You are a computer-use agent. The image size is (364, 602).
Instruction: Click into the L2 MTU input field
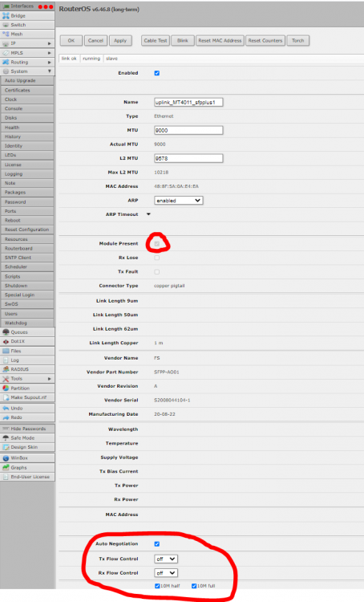[x=188, y=158]
